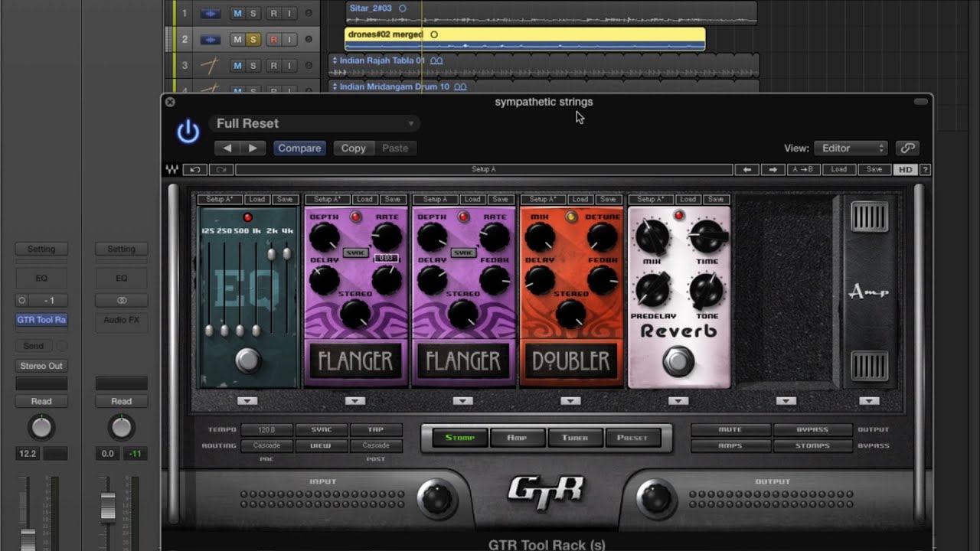The image size is (980, 551).
Task: Mute track 3
Action: (x=237, y=66)
